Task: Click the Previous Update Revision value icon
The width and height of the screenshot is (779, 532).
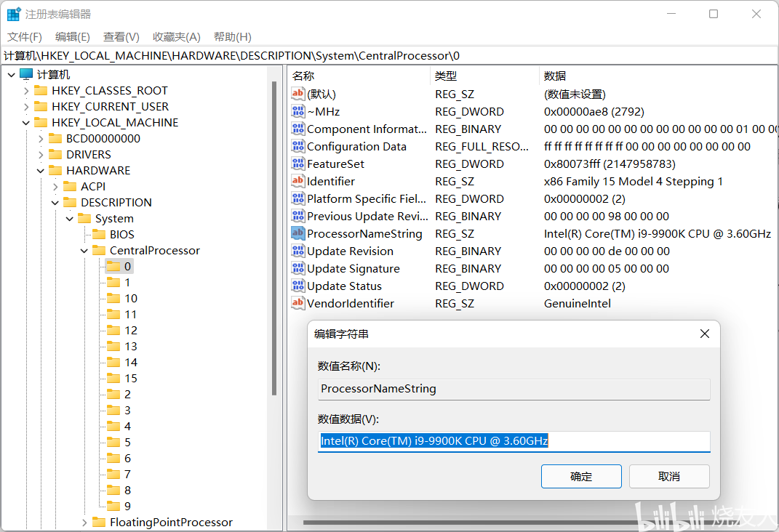Action: coord(297,216)
